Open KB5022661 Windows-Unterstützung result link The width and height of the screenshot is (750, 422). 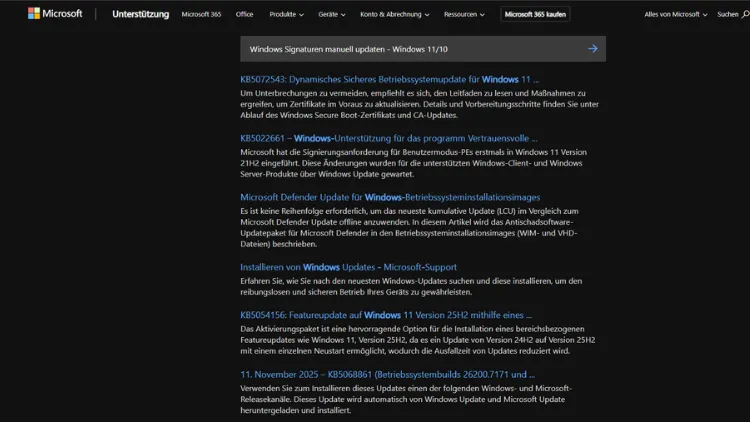pos(388,138)
